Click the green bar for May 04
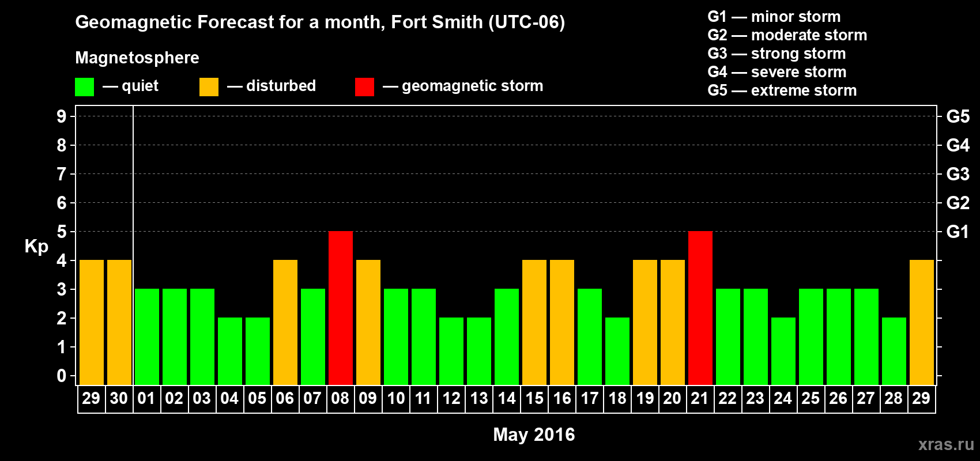 tap(230, 352)
